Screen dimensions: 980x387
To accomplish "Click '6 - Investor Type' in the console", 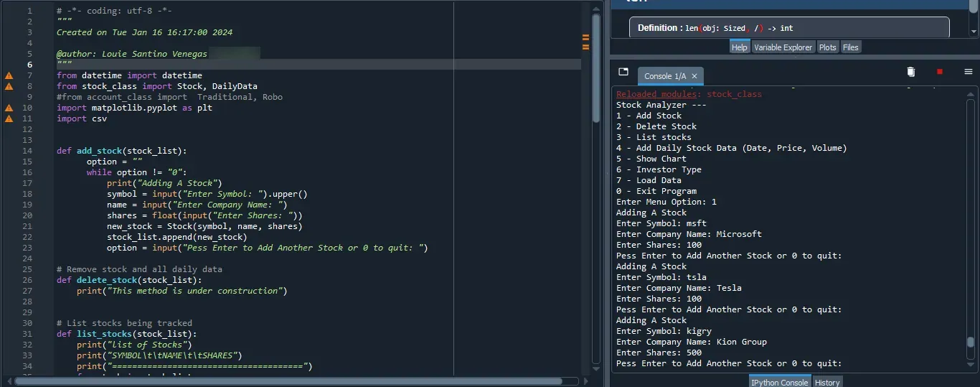I will (x=659, y=169).
